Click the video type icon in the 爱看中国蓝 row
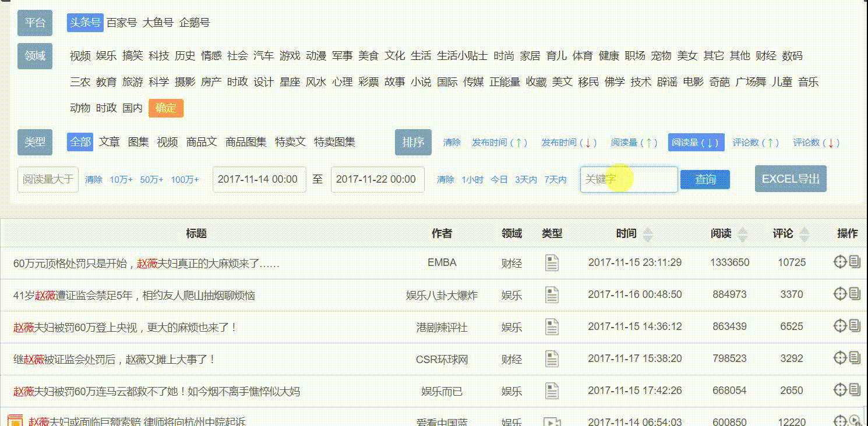 click(x=552, y=423)
